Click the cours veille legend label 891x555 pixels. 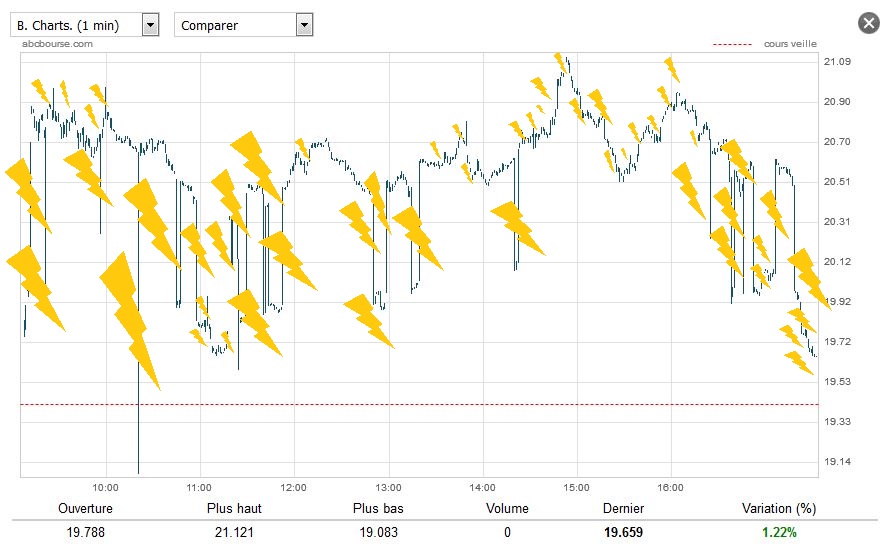790,44
